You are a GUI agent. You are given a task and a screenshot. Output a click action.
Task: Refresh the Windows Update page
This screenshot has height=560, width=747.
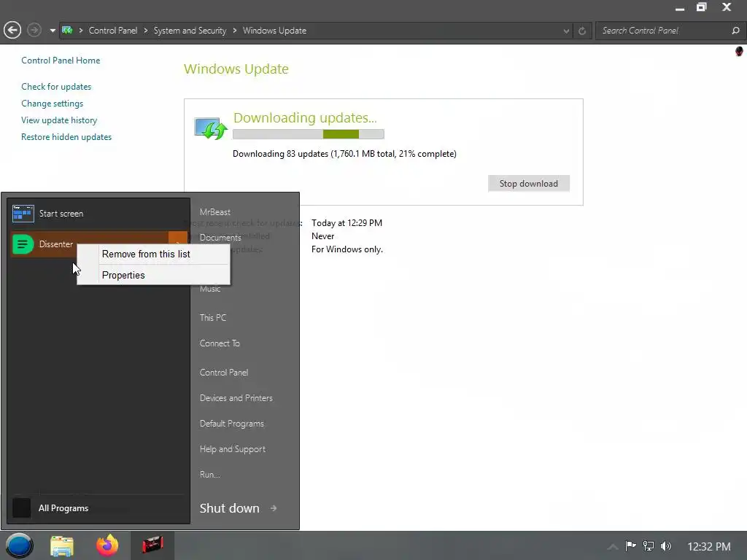coord(582,31)
